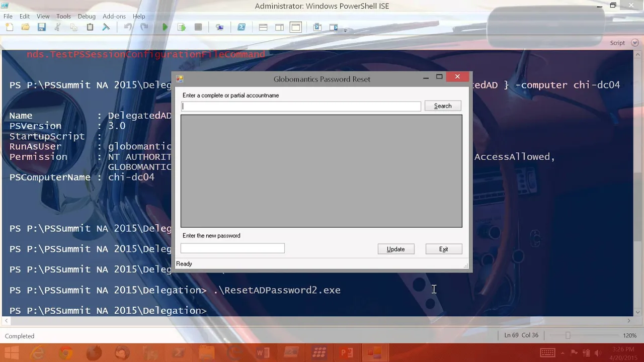Open Internet Explorer from the taskbar
The height and width of the screenshot is (362, 644).
[38, 352]
